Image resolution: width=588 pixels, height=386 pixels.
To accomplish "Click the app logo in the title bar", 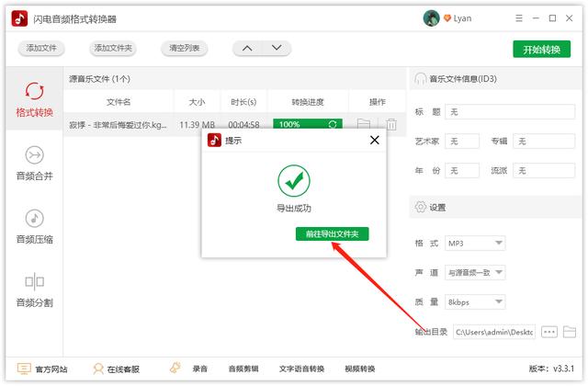I will [x=19, y=18].
